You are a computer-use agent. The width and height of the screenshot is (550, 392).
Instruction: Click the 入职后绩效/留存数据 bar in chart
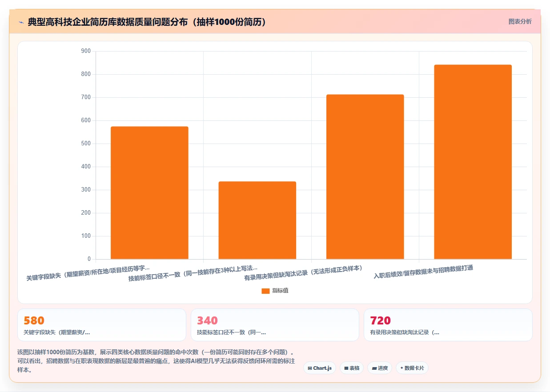(x=473, y=162)
